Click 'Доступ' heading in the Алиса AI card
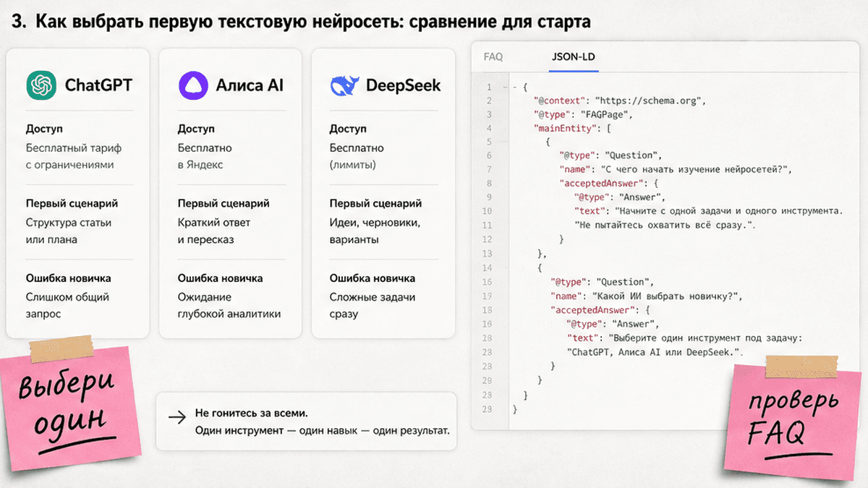 [196, 129]
